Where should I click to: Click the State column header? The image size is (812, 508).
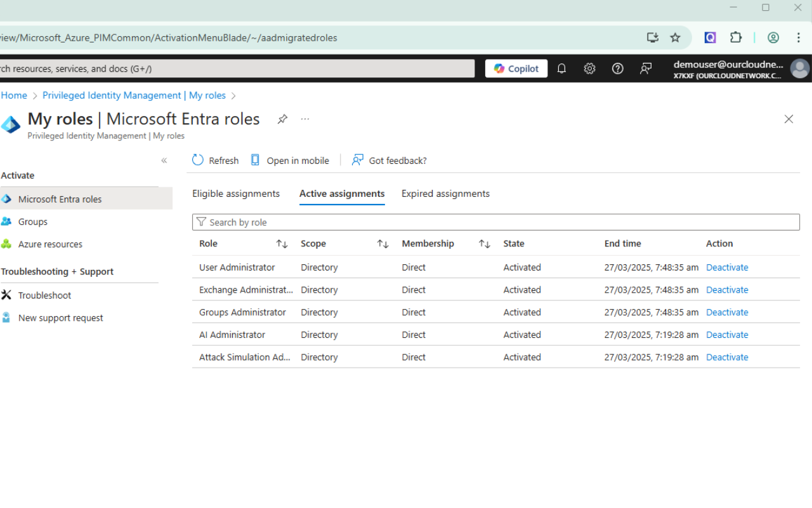(x=514, y=244)
